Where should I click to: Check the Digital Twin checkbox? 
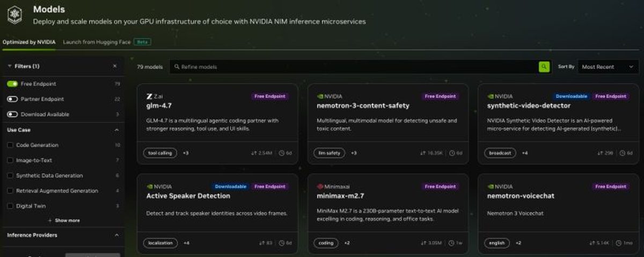pyautogui.click(x=10, y=205)
